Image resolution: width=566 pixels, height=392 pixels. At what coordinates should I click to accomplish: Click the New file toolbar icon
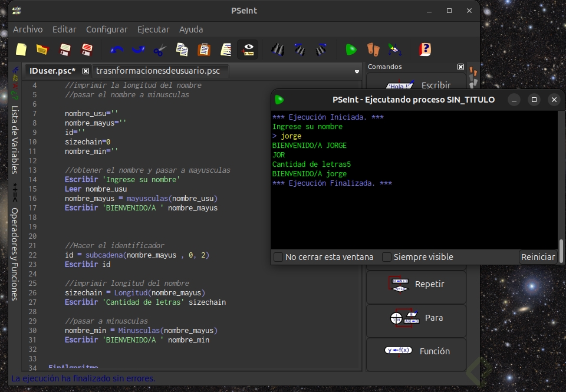click(x=21, y=50)
